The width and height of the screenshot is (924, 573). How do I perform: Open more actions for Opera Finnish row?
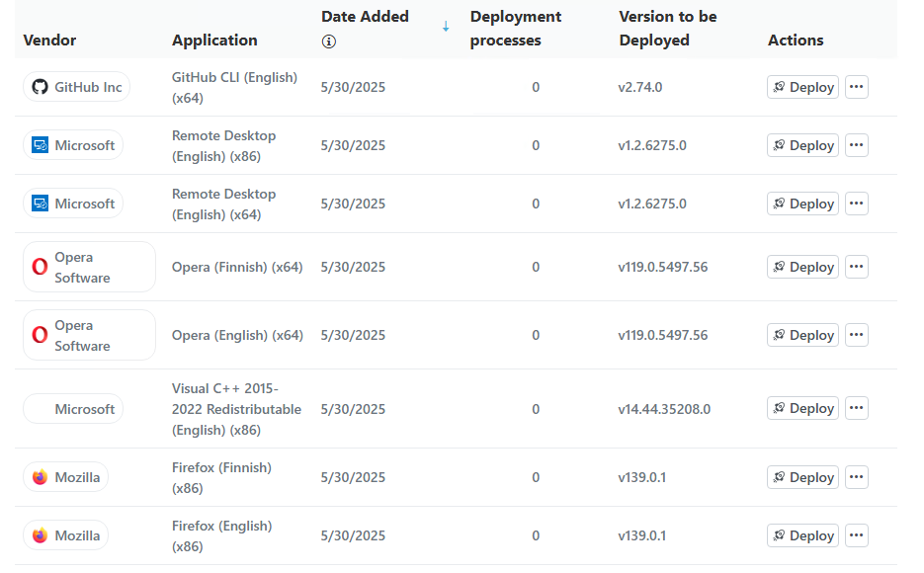pos(856,267)
